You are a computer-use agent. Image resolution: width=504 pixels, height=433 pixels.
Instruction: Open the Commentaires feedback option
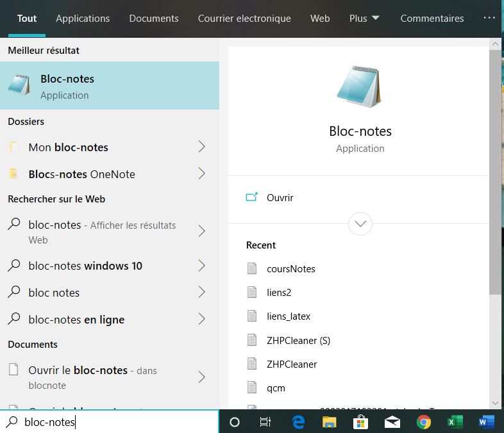(432, 19)
